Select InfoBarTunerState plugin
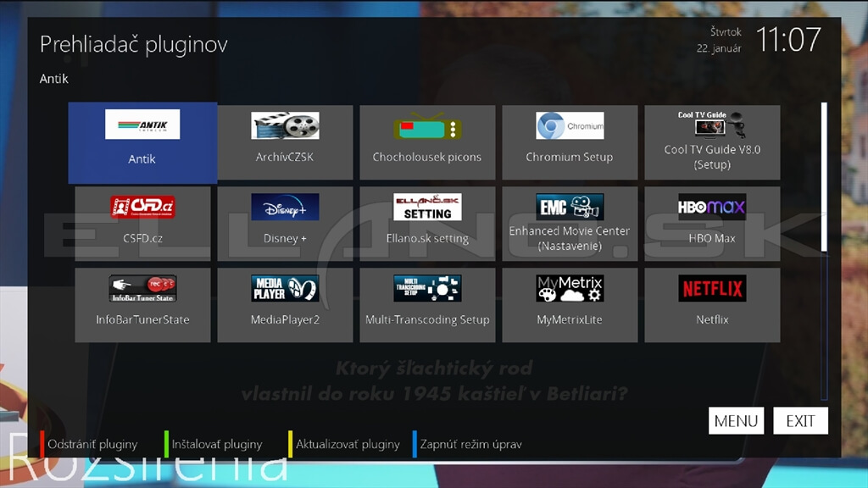Screen dimensions: 868x488 point(142,305)
